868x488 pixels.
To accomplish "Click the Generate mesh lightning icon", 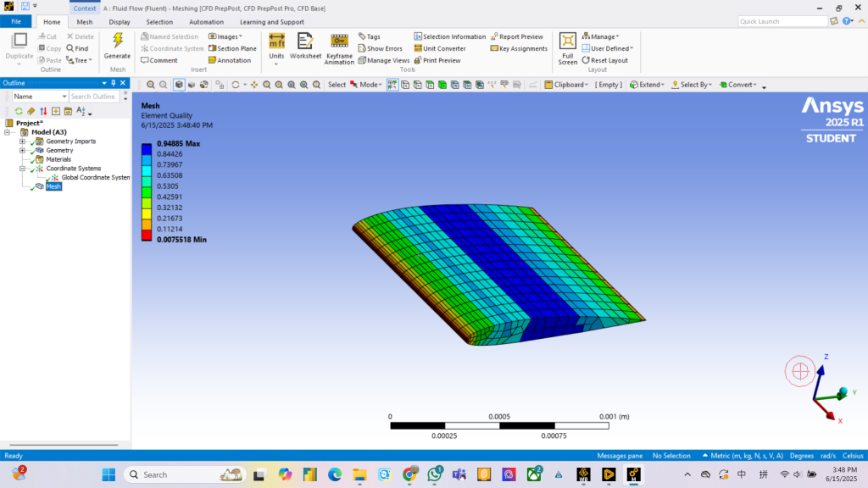I will click(117, 41).
